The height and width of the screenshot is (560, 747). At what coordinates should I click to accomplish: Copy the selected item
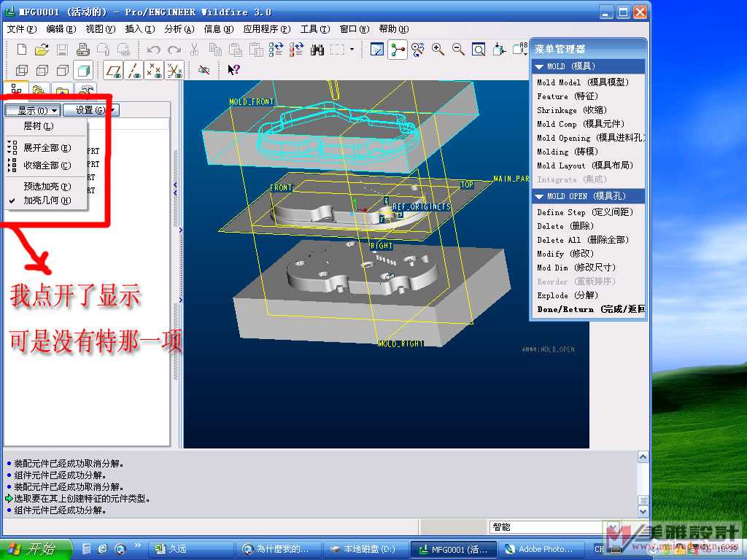215,50
